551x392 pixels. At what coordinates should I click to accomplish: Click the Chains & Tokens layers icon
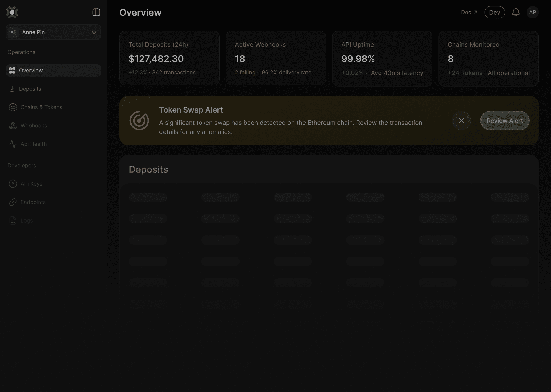[13, 107]
